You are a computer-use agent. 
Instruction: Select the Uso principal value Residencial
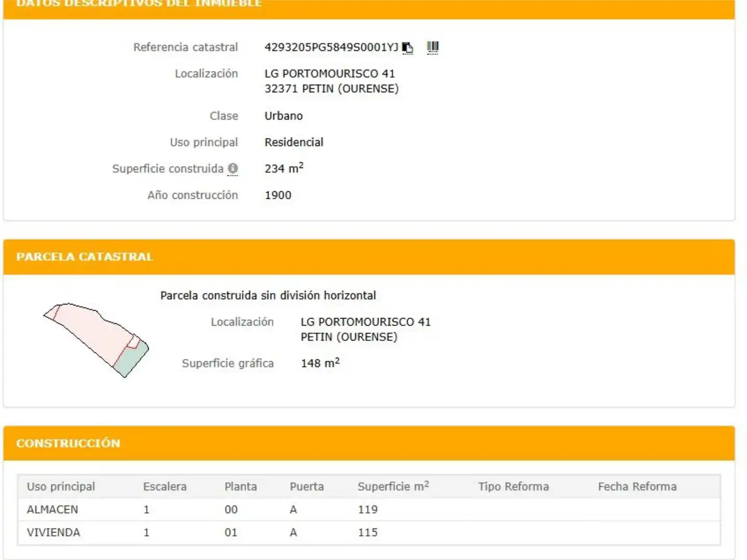coord(294,142)
